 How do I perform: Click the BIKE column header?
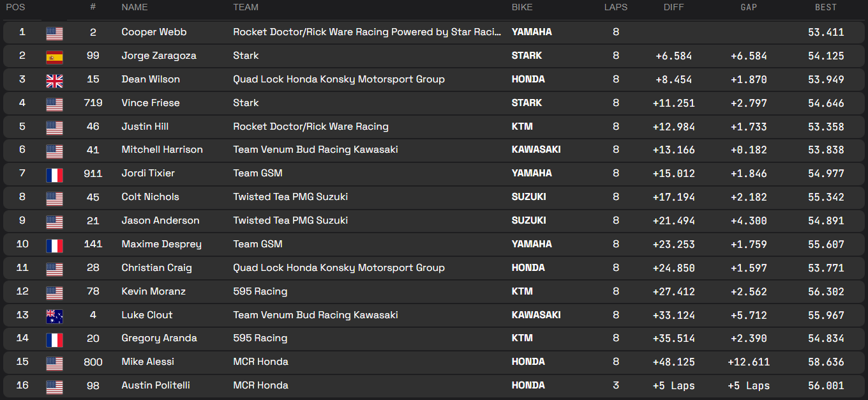(x=522, y=8)
